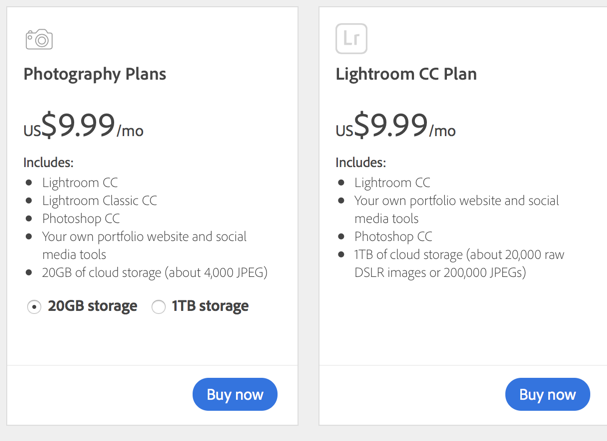607x441 pixels.
Task: Click the camera icon above Photography Plans
Action: [39, 39]
